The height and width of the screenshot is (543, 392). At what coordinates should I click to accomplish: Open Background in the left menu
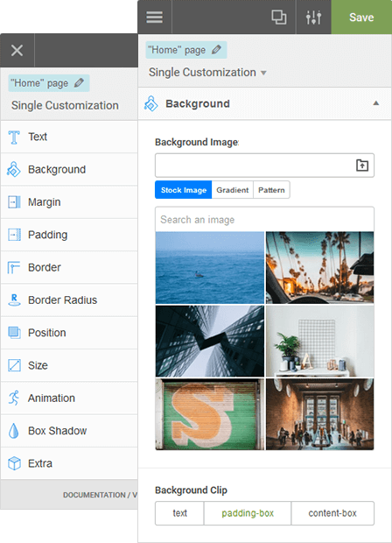pyautogui.click(x=57, y=169)
